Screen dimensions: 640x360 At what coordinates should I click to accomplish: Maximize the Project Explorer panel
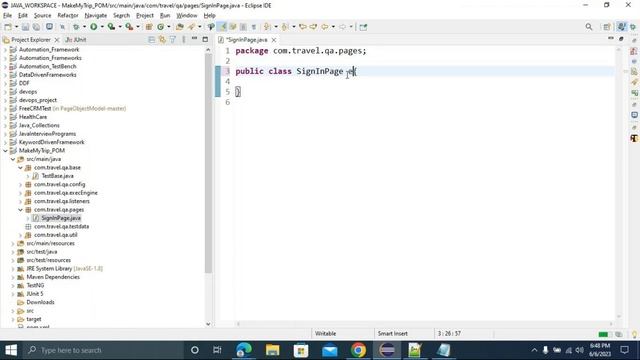(205, 39)
